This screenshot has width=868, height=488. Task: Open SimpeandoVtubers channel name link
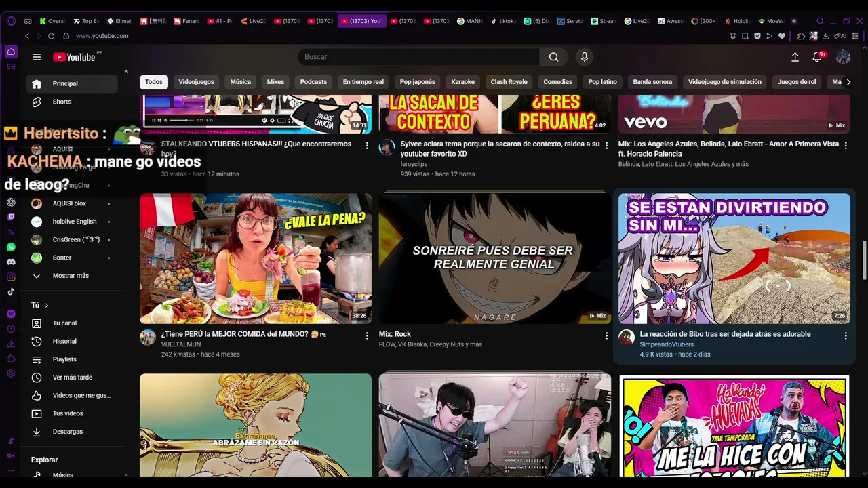coord(667,344)
